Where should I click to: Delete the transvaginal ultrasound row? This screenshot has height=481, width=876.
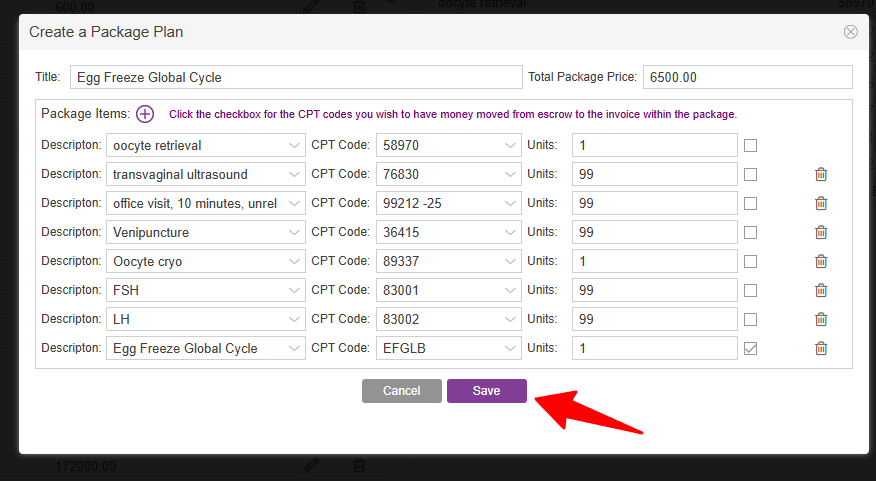pyautogui.click(x=821, y=174)
